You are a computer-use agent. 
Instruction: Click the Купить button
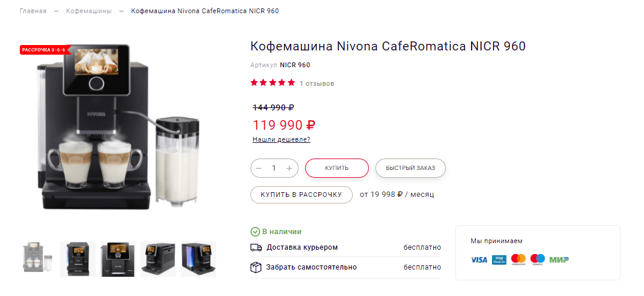(336, 168)
